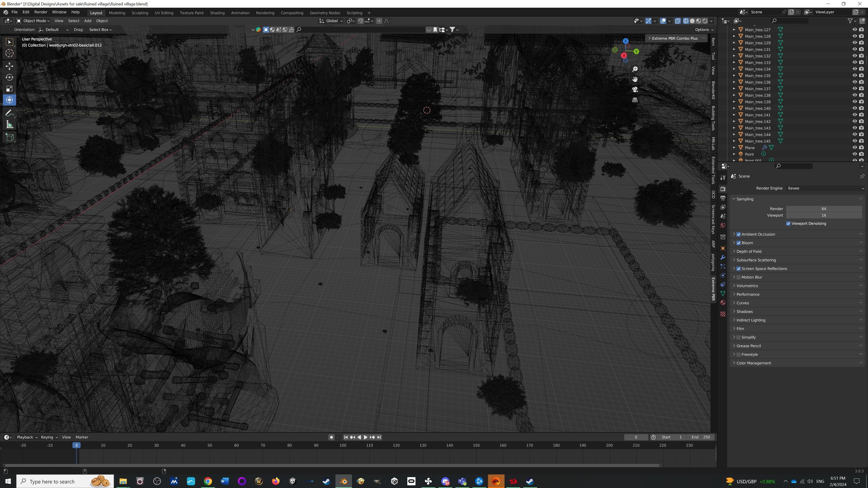Viewport: 868px width, 488px height.
Task: Select the Move tool
Action: (x=9, y=66)
